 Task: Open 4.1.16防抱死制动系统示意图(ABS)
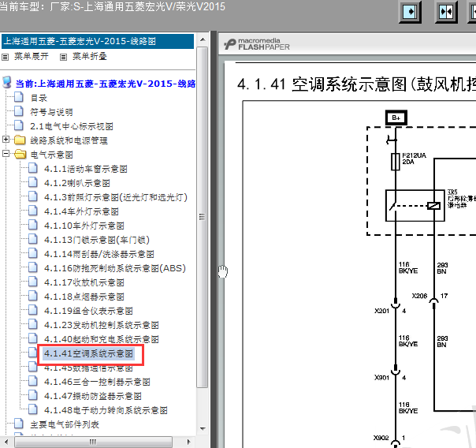coord(115,268)
